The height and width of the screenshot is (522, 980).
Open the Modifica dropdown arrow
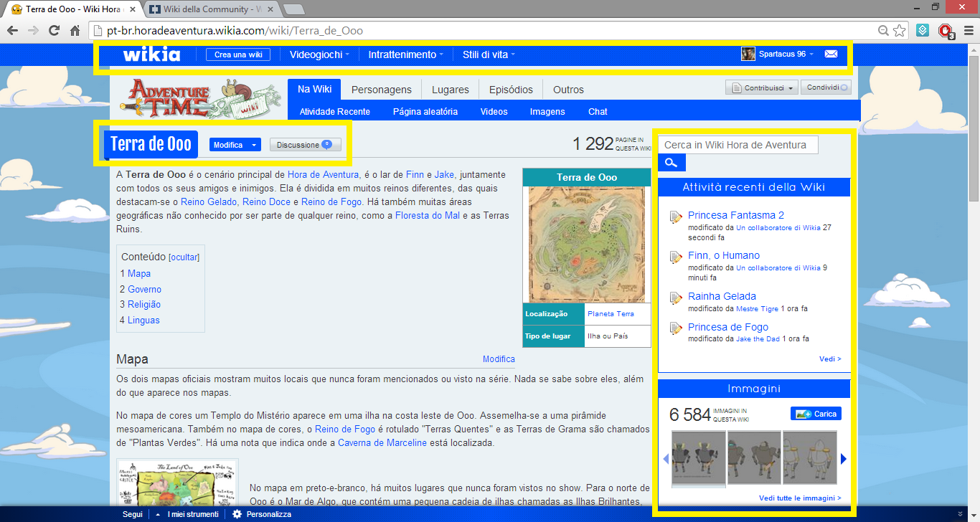point(254,145)
